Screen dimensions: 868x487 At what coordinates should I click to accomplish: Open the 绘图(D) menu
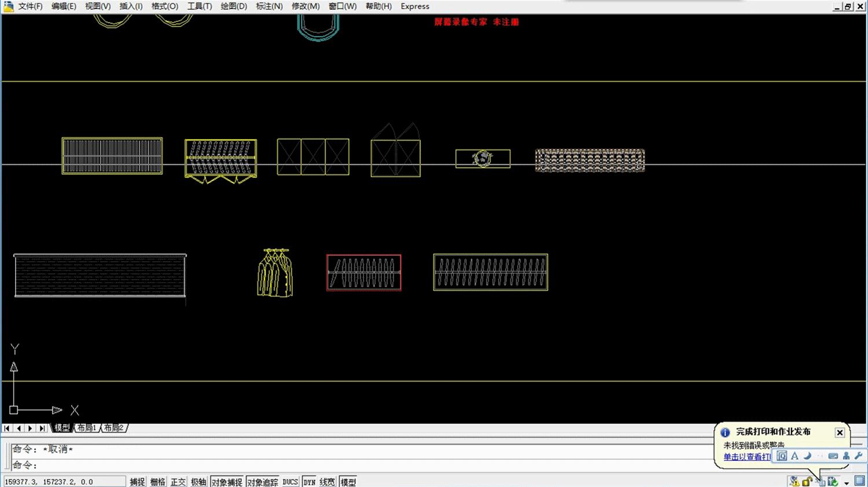[233, 6]
